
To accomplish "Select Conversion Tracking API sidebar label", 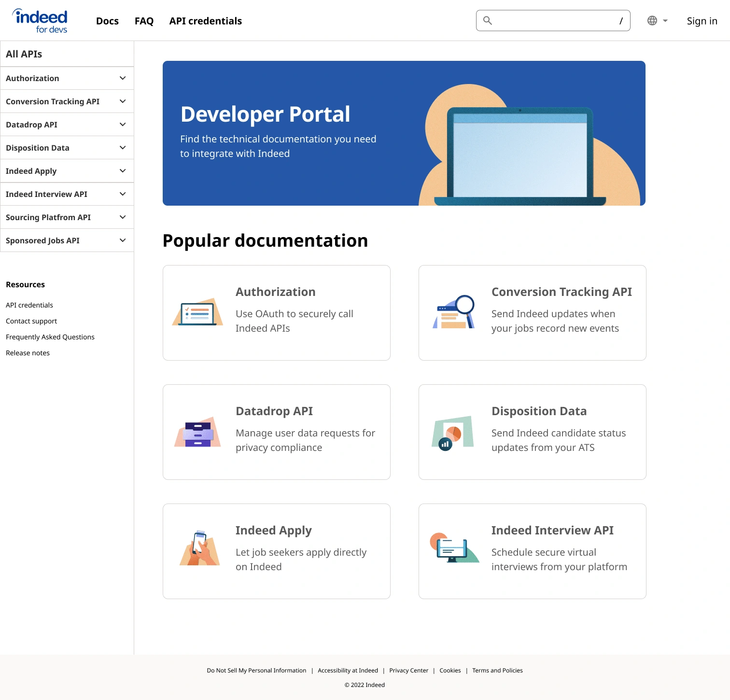I will coord(53,101).
